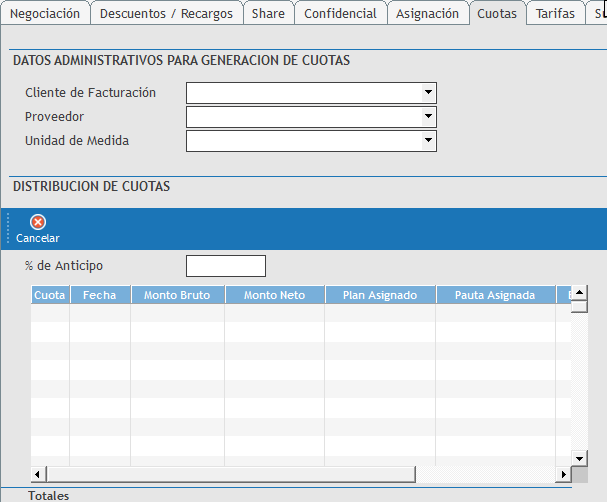Switch to the Negociación tab
Screen dimensions: 607x502
coord(45,13)
